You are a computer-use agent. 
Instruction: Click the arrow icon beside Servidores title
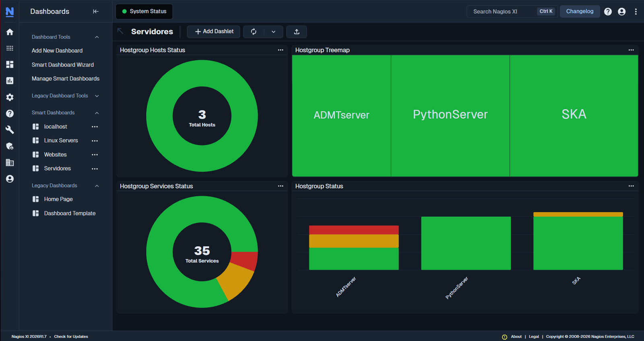120,31
